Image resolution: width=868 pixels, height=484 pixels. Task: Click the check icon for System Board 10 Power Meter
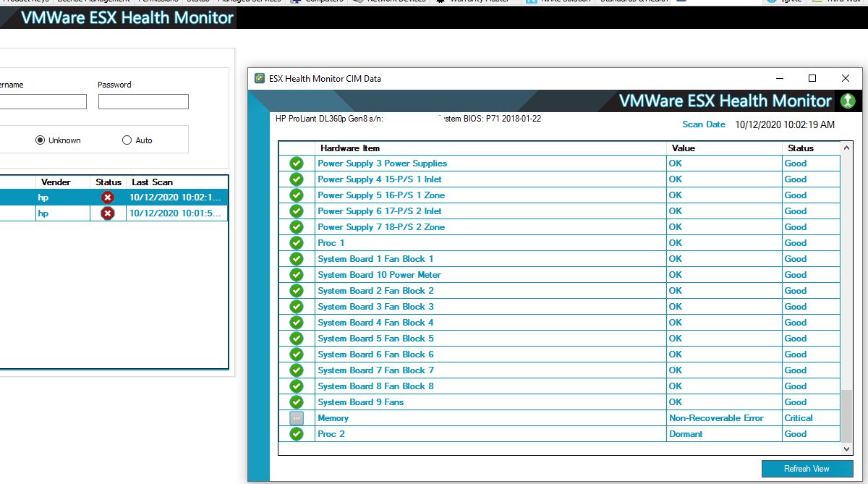(x=297, y=275)
